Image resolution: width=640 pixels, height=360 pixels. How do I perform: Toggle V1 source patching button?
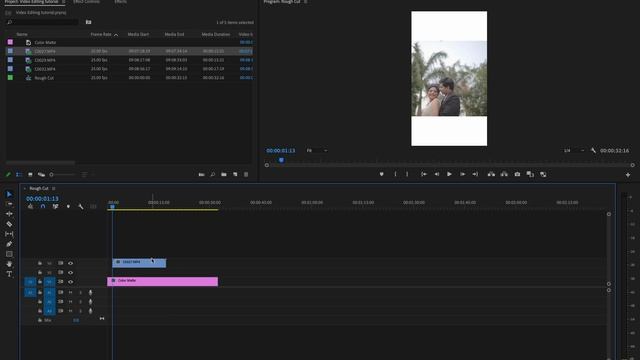[30, 282]
